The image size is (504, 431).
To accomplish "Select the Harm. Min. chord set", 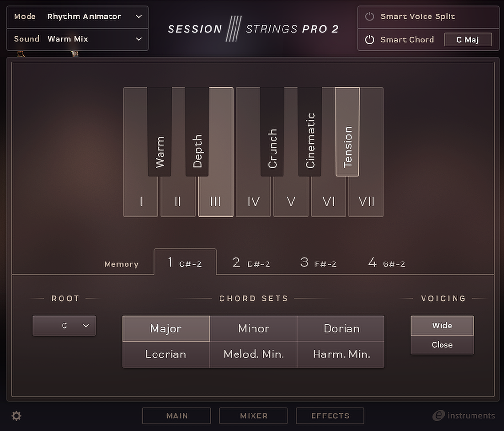I will [341, 354].
